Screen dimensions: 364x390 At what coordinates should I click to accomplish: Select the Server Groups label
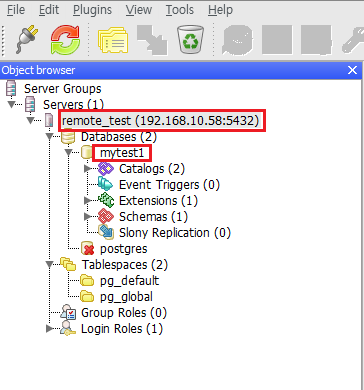click(63, 89)
